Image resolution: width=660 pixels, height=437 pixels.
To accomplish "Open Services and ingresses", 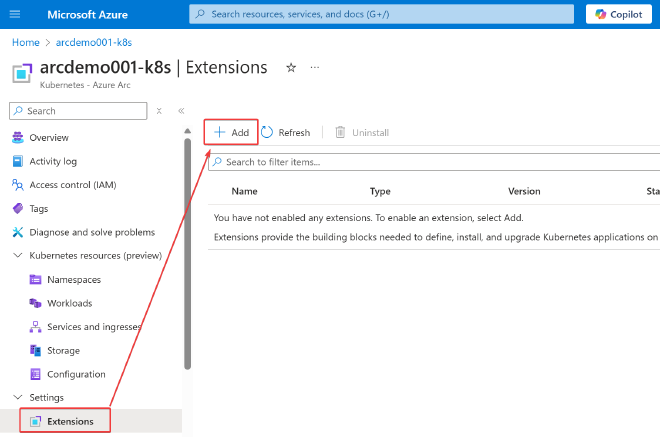I will click(94, 327).
